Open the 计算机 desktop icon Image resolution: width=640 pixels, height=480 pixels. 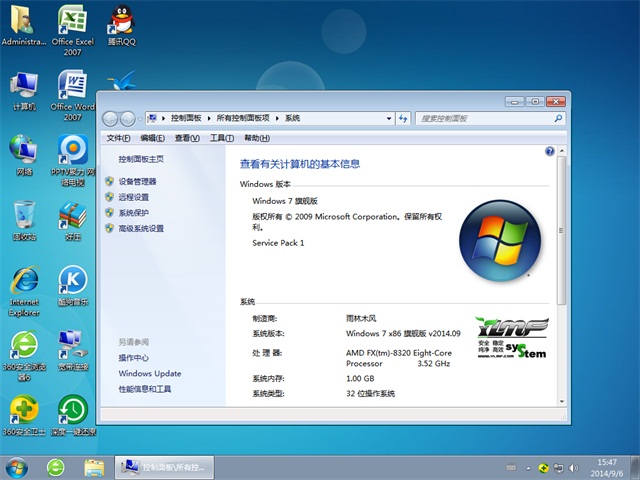tap(24, 91)
